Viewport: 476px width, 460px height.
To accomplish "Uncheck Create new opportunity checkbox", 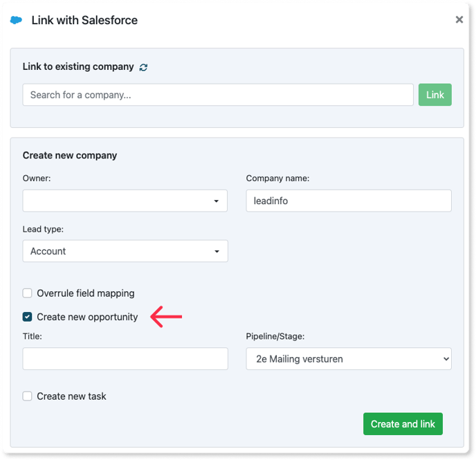I will [27, 317].
